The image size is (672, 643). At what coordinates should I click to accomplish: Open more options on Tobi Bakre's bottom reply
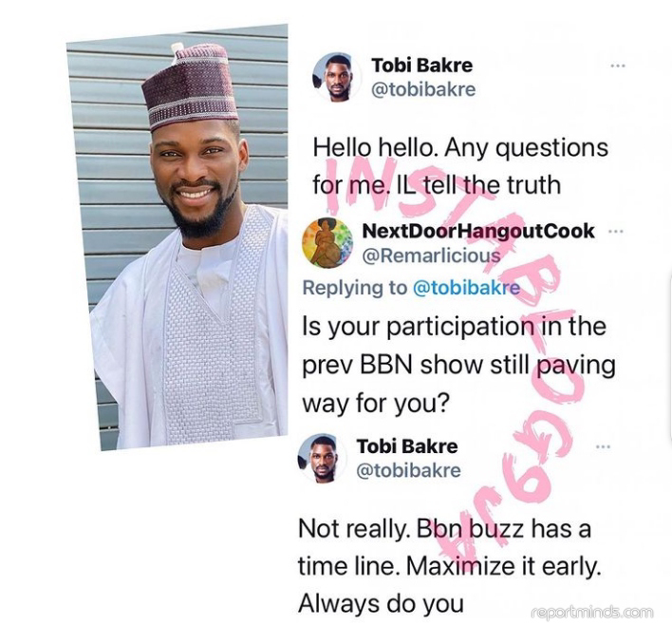(603, 446)
